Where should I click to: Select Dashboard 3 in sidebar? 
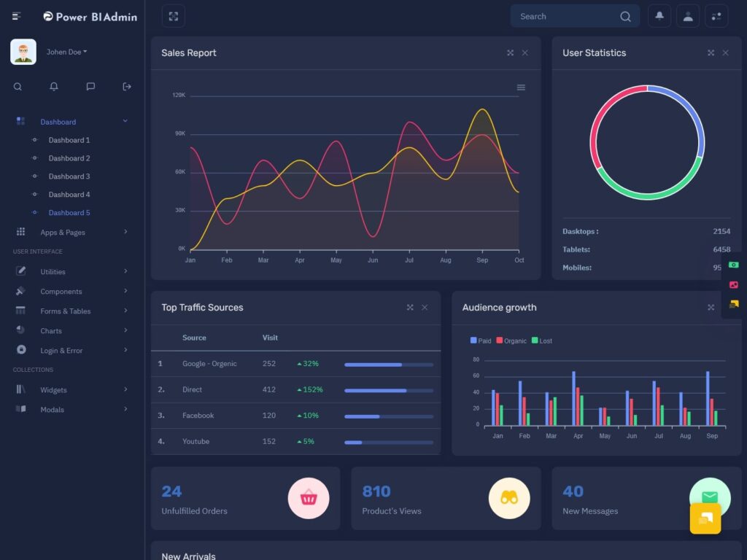(69, 176)
